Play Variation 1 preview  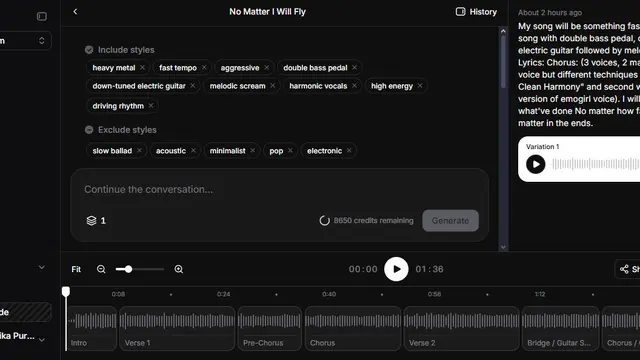536,164
